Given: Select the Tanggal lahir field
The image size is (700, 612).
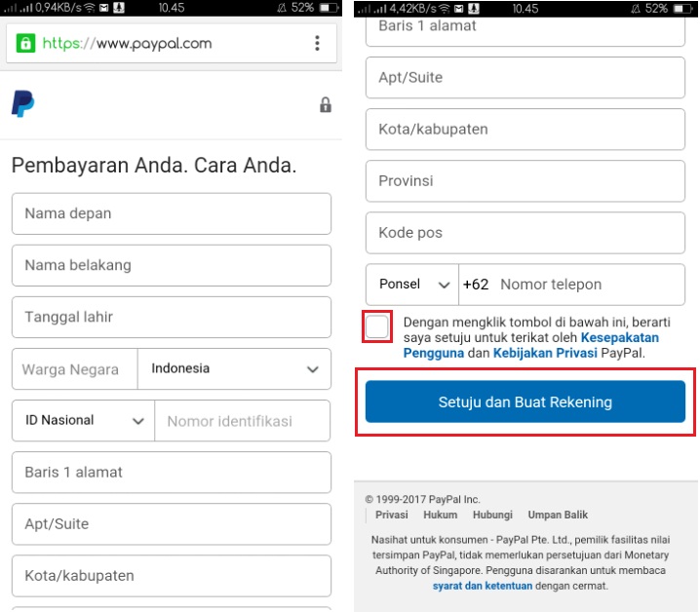Looking at the screenshot, I should pyautogui.click(x=172, y=318).
